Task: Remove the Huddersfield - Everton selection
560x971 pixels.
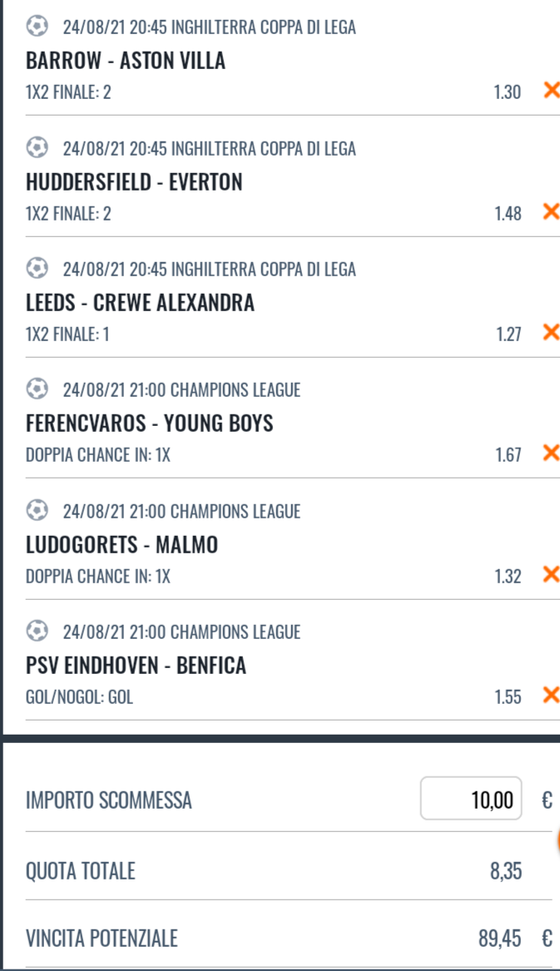Action: [x=550, y=212]
